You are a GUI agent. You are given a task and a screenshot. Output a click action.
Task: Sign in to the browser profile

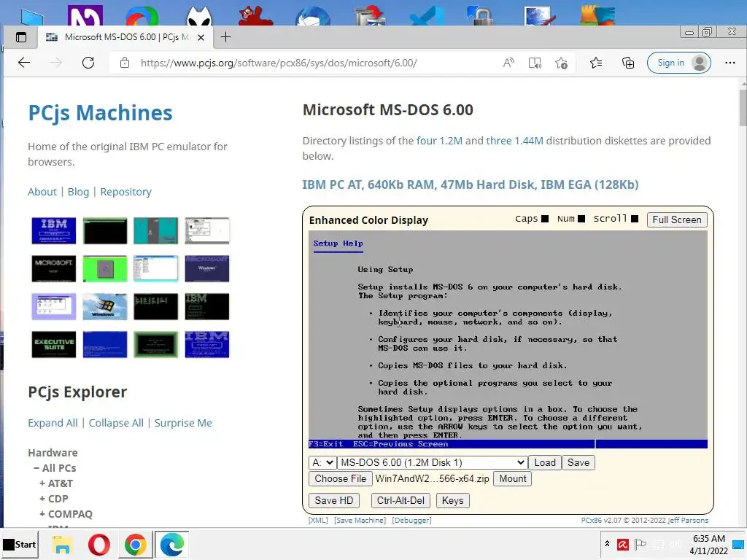coord(679,63)
